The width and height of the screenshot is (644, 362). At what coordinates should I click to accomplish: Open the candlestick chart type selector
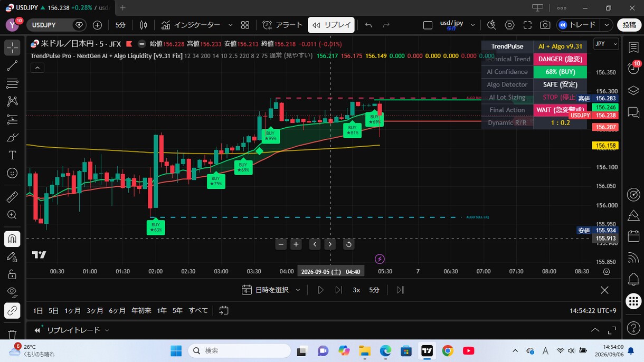[x=144, y=25]
